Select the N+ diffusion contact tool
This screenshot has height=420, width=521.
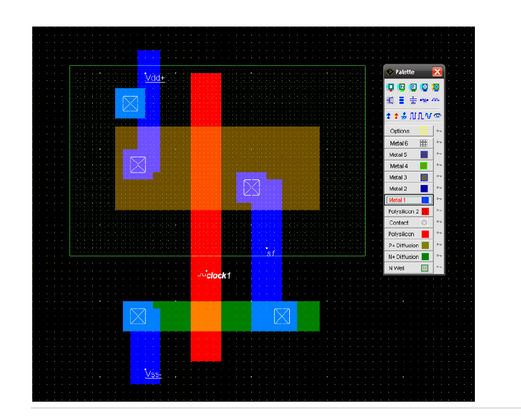pos(402,87)
